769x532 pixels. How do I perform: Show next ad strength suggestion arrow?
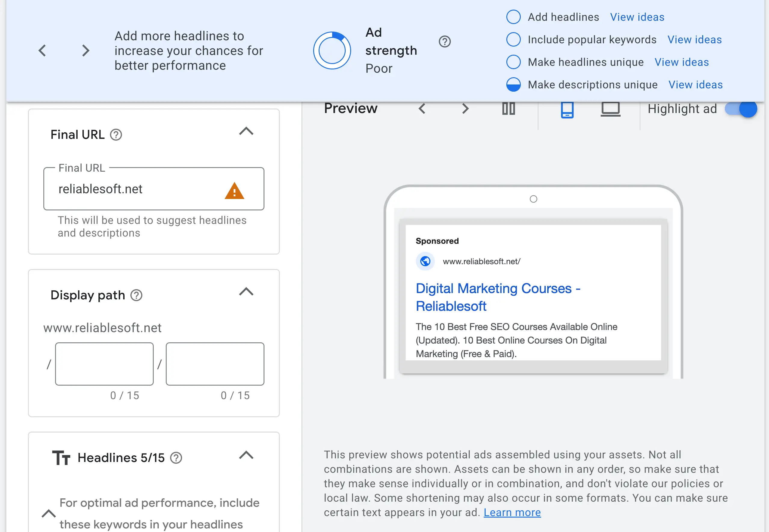(x=86, y=51)
